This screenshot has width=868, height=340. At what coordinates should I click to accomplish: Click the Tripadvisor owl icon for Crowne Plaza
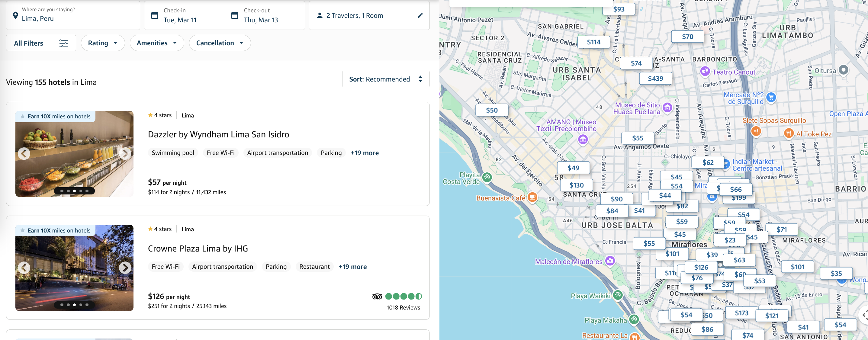(x=377, y=297)
